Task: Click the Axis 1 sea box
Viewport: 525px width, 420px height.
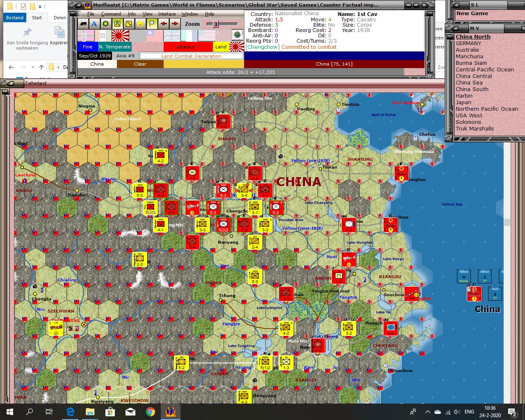Action: tap(495, 293)
